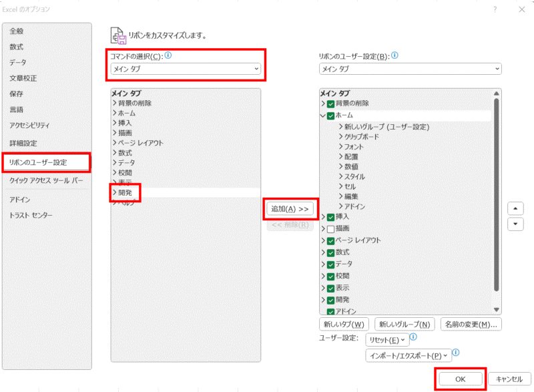The image size is (534, 392).
Task: Expand the フォント group
Action: click(x=341, y=146)
